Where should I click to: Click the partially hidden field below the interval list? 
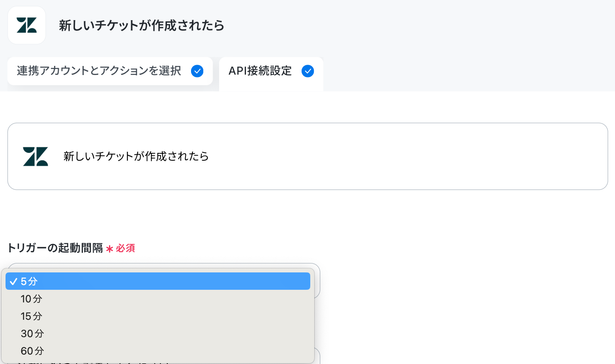point(317,356)
